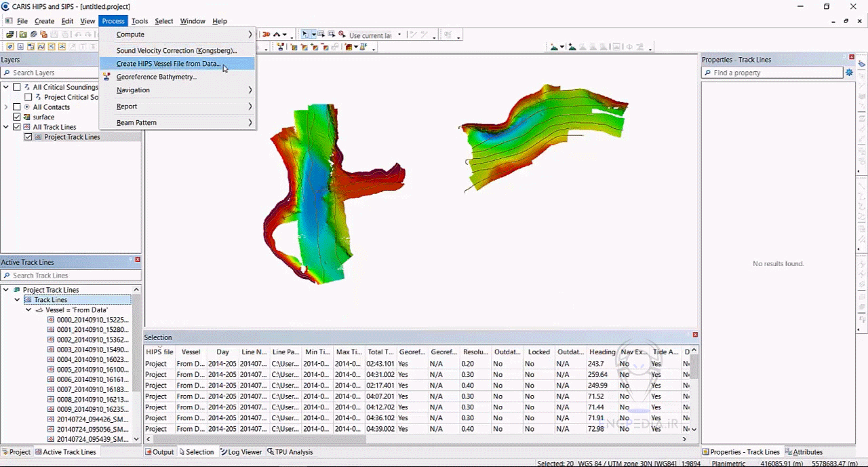Click the selection arrow tool icon
The image size is (868, 467).
(x=305, y=35)
